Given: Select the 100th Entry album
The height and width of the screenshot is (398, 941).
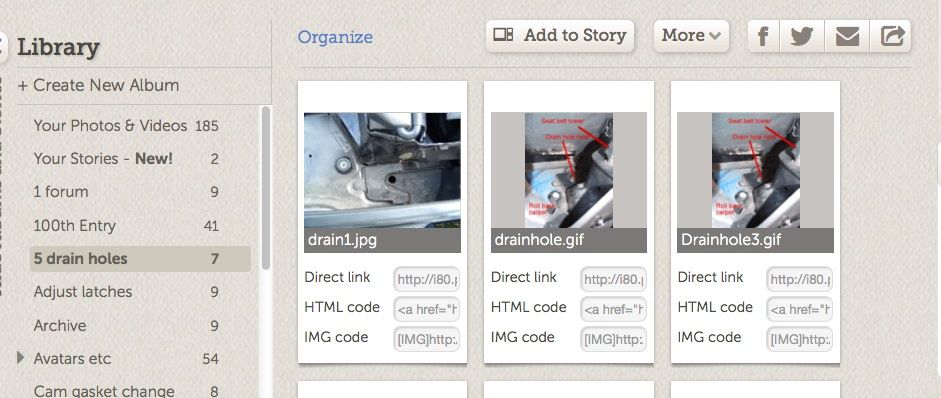Looking at the screenshot, I should (x=126, y=226).
